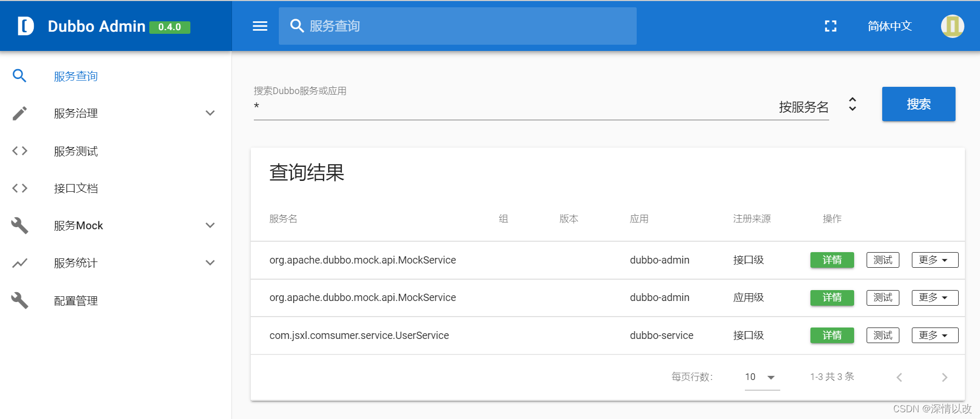This screenshot has width=980, height=419.
Task: Click the 应用 column header
Action: click(639, 219)
